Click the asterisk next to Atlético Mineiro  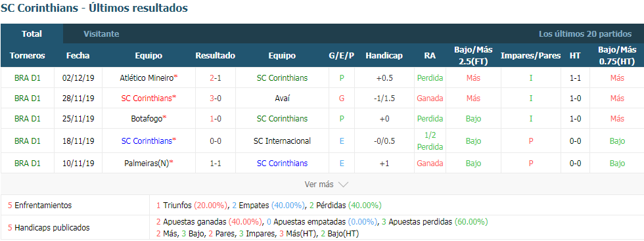176,77
